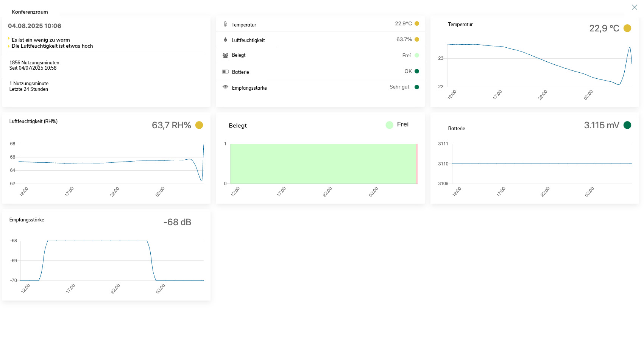Viewport: 644px width, 338px height.
Task: Click the -68 dB signal strength value
Action: pos(177,222)
